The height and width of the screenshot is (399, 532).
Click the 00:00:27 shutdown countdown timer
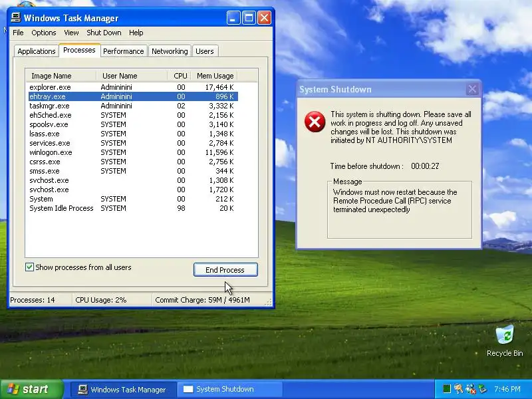425,166
